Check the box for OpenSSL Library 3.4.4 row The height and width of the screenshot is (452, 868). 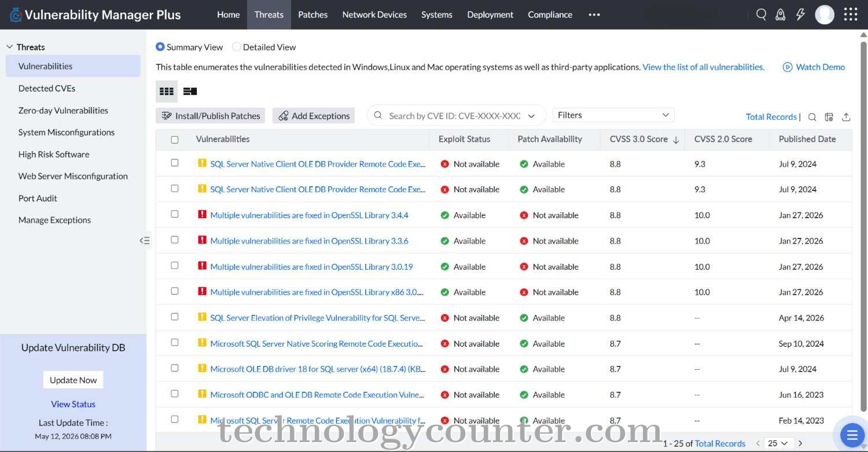point(175,214)
